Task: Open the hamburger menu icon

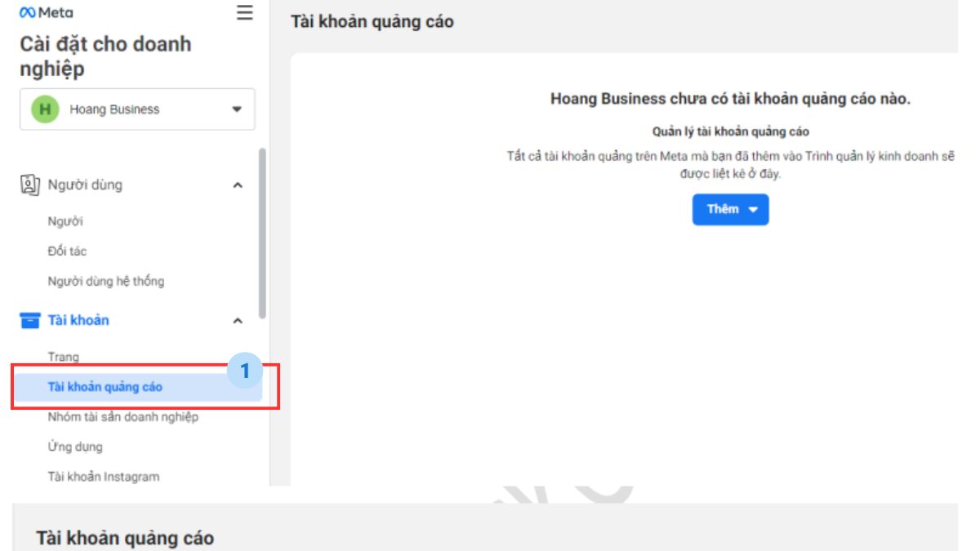Action: (244, 13)
